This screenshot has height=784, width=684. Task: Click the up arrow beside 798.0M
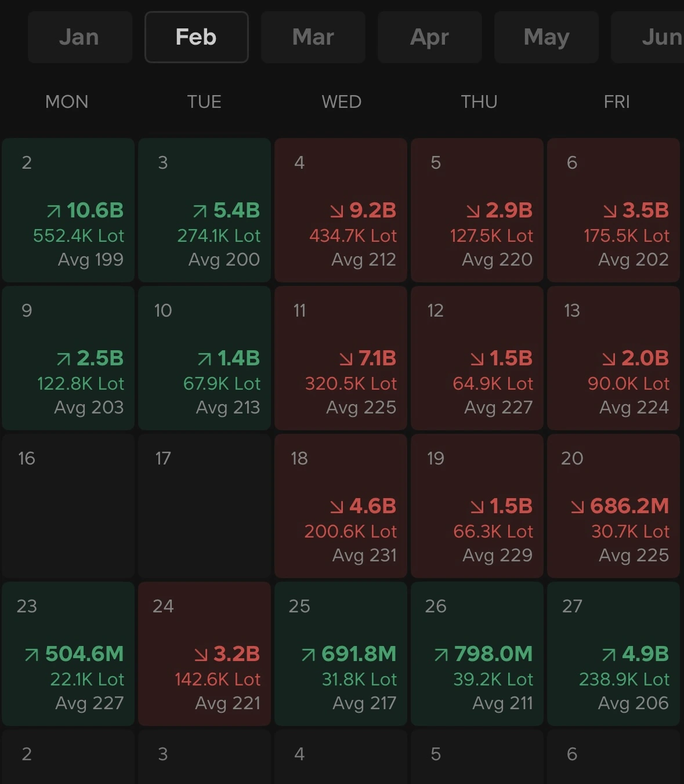click(x=441, y=655)
